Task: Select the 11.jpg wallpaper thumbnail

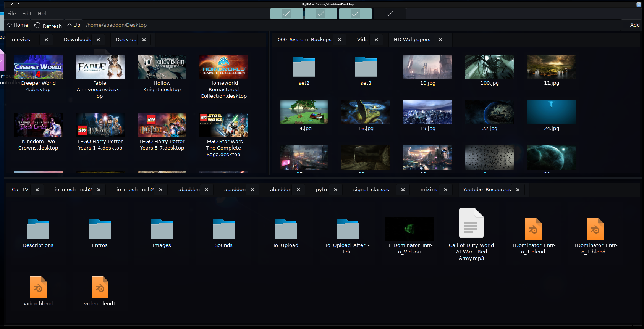Action: click(x=552, y=67)
